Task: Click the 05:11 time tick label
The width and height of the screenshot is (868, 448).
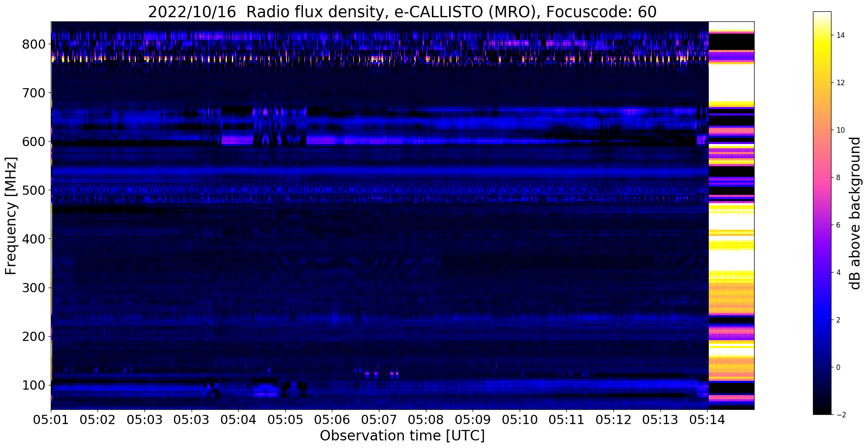Action: click(566, 420)
